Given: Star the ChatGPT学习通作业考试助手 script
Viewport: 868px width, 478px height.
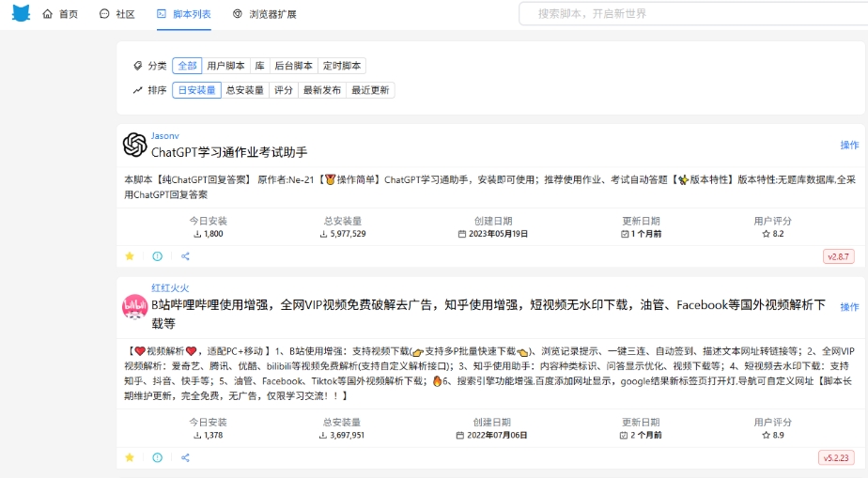Looking at the screenshot, I should click(130, 256).
